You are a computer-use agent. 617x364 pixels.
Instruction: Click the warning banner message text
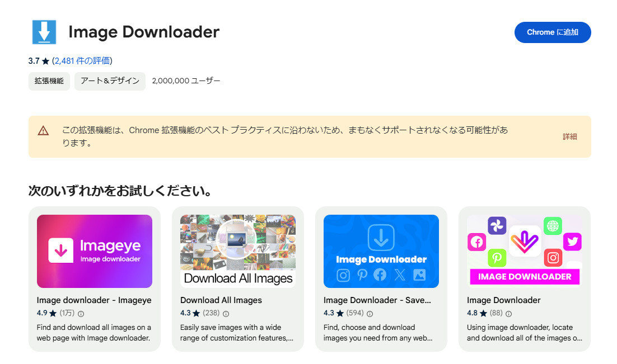coord(285,136)
